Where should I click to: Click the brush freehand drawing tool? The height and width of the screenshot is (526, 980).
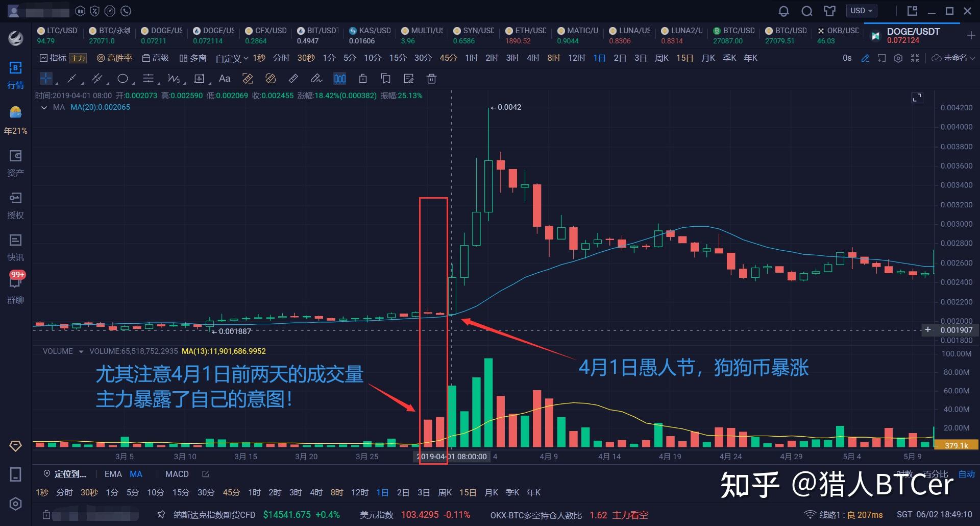pyautogui.click(x=316, y=78)
